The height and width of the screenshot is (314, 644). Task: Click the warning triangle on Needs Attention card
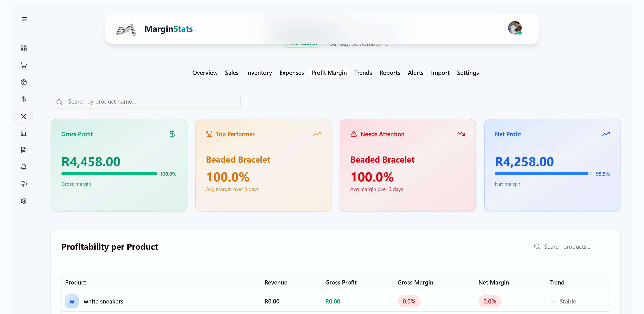point(354,134)
